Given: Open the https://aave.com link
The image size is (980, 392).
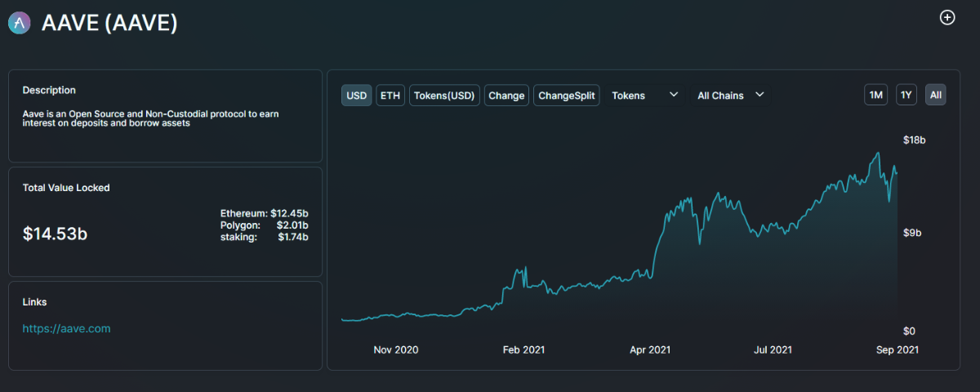Looking at the screenshot, I should click(x=66, y=328).
